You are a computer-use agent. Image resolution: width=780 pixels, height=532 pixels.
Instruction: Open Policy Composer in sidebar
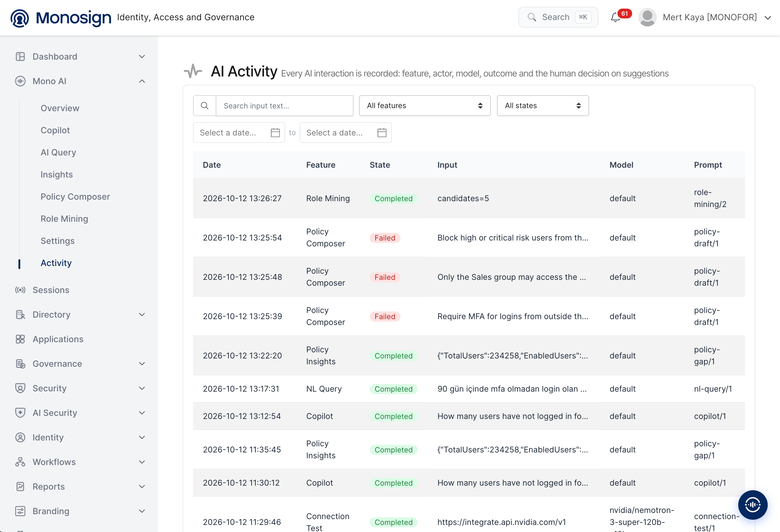point(75,197)
